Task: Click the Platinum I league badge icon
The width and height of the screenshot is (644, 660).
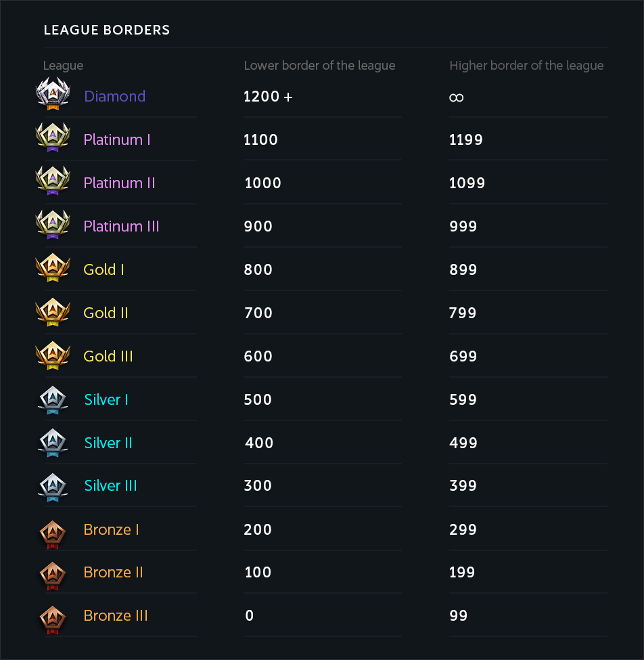Action: [x=53, y=138]
